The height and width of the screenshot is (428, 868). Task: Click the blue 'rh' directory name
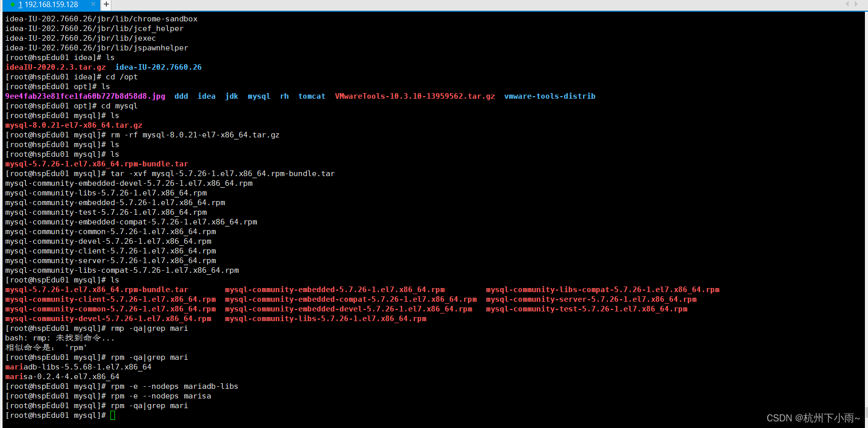[x=284, y=96]
